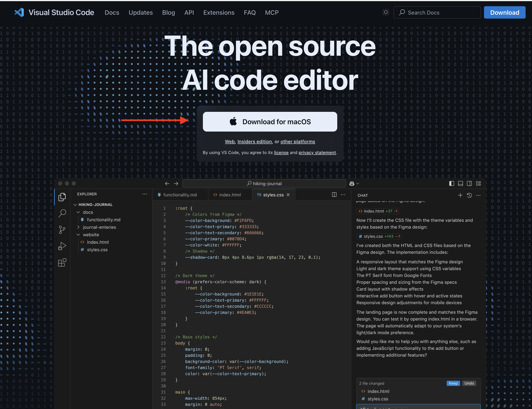Toggle the primary sidebar layout icon
Image resolution: width=532 pixels, height=409 pixels.
pos(451,184)
